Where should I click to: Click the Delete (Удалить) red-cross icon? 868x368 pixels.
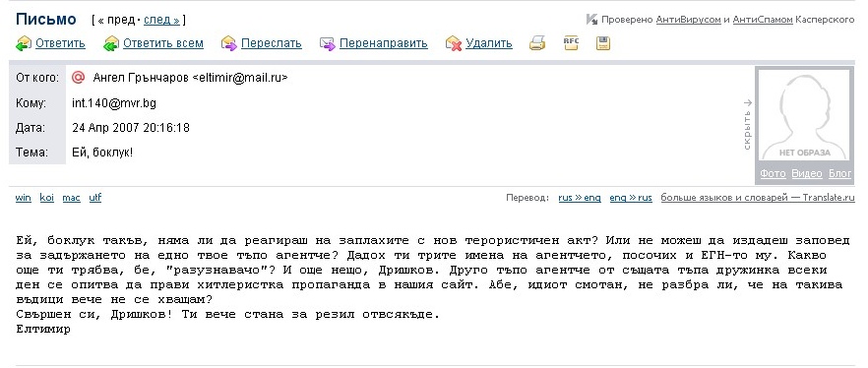pyautogui.click(x=454, y=43)
